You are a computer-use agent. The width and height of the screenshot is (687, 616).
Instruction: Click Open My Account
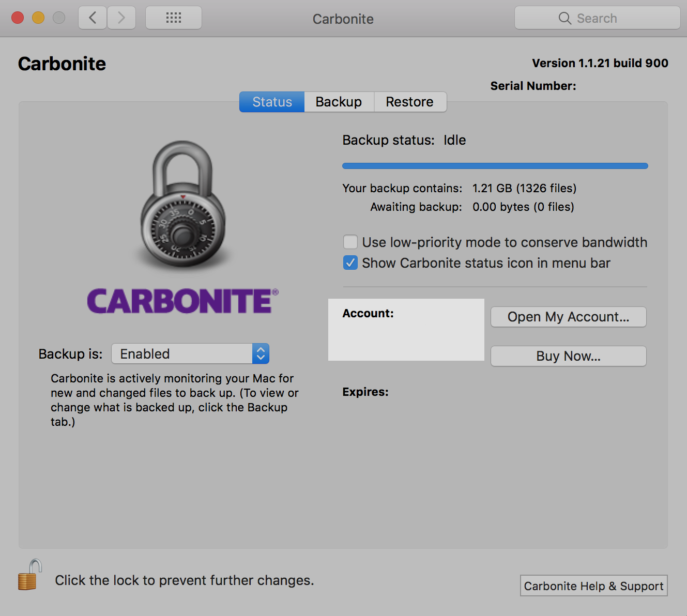coord(568,317)
